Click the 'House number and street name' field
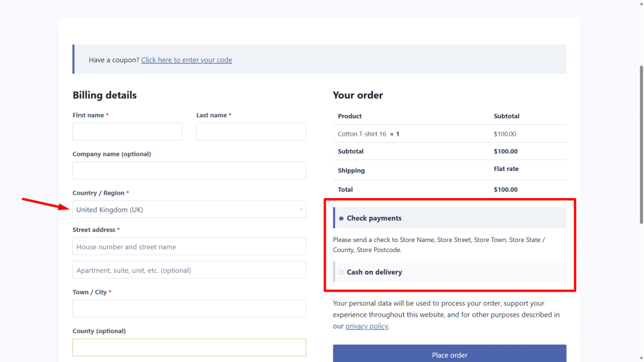This screenshot has width=644, height=362. coord(189,246)
